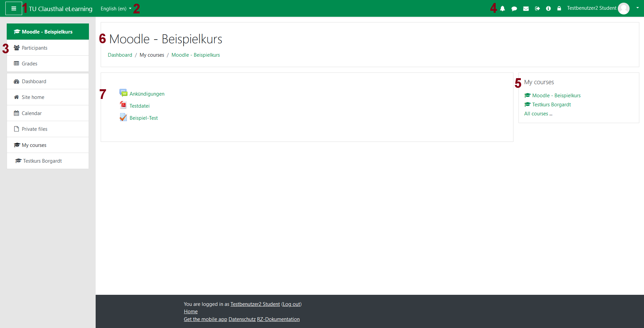Screen dimensions: 644x328
Task: Toggle the hamburger side panel button
Action: pos(14,8)
